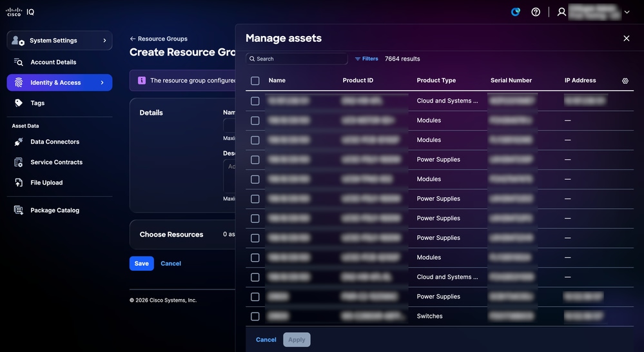Focus the asset Search field
This screenshot has height=352, width=644.
coord(297,59)
